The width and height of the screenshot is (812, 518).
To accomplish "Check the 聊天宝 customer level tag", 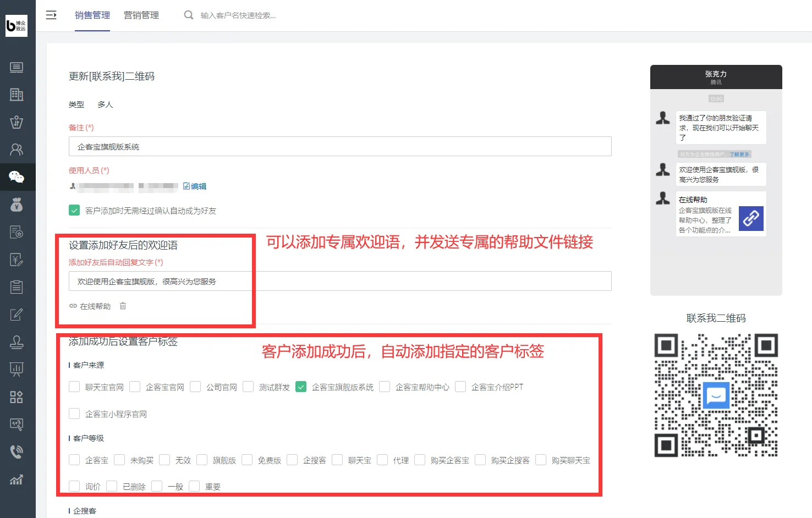I will pyautogui.click(x=337, y=460).
